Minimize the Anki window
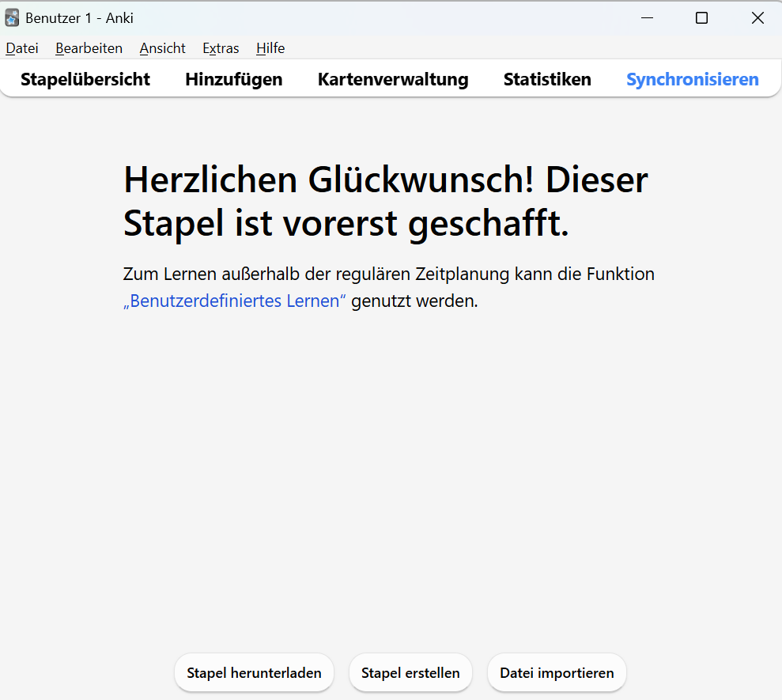This screenshot has width=782, height=700. 647,18
